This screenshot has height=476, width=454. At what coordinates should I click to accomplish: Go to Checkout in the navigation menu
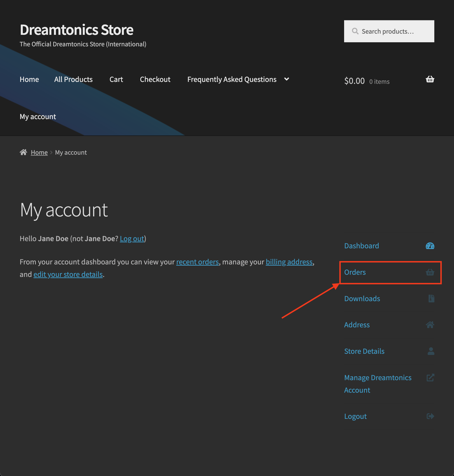point(155,79)
